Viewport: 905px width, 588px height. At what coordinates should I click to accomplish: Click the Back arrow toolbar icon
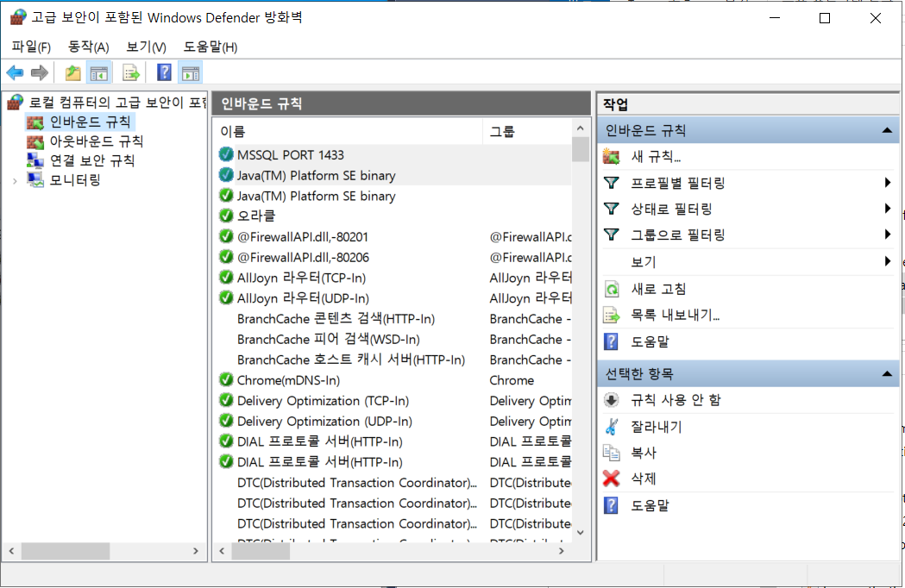(x=15, y=72)
